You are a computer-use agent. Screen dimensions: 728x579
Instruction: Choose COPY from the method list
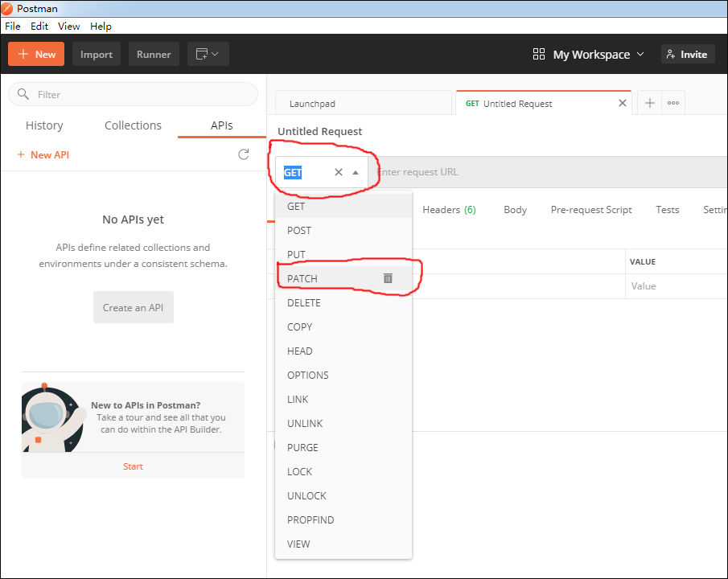pyautogui.click(x=343, y=326)
